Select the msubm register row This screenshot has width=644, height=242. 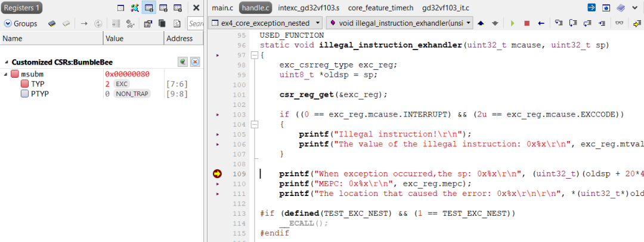(x=101, y=74)
